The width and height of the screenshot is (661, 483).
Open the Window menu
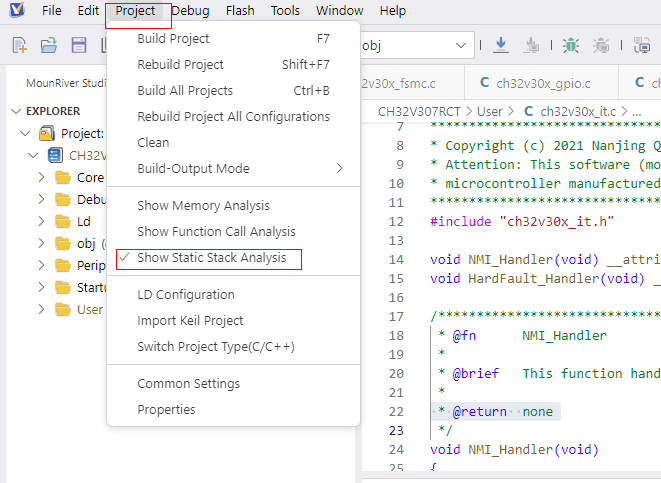coord(339,11)
